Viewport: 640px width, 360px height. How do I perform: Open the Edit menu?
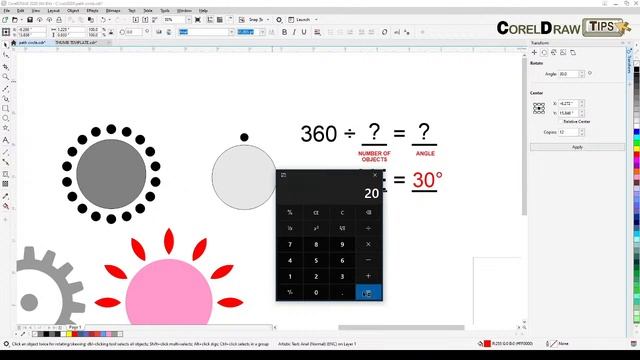click(x=20, y=11)
